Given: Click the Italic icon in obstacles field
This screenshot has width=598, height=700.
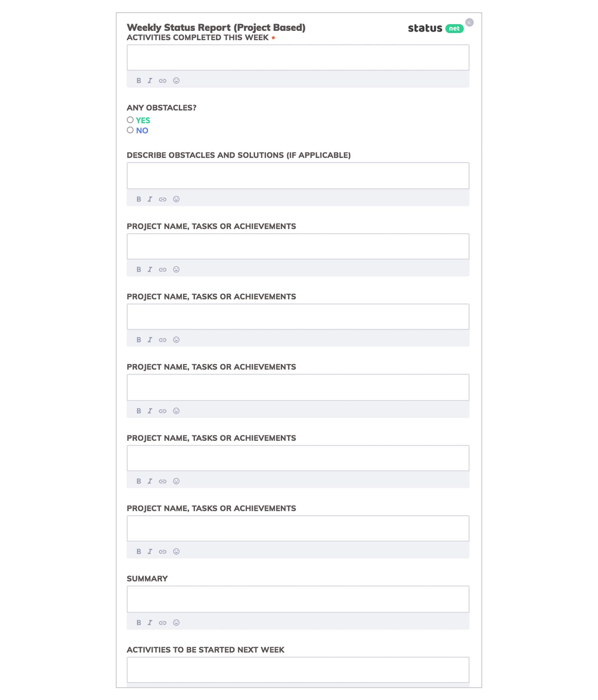Looking at the screenshot, I should click(150, 199).
